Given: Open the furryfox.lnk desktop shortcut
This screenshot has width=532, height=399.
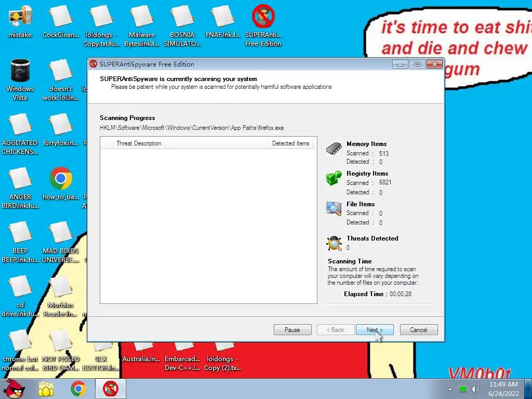Looking at the screenshot, I should click(61, 130).
